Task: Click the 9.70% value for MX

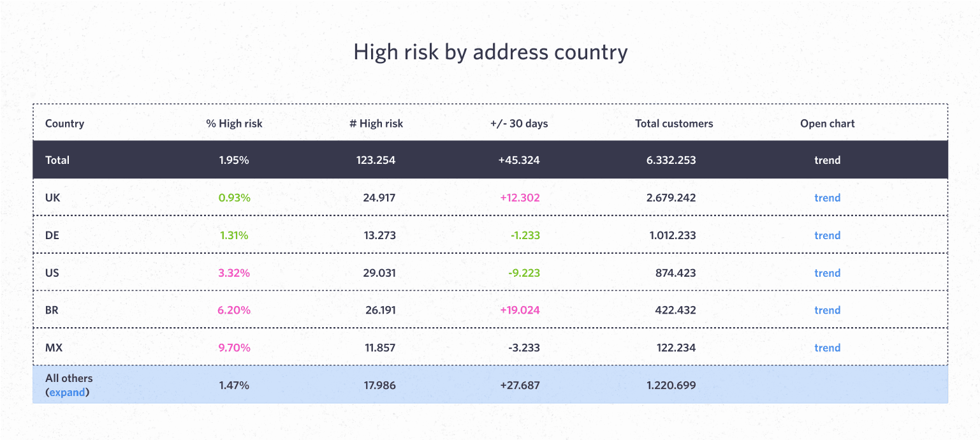Action: click(234, 348)
